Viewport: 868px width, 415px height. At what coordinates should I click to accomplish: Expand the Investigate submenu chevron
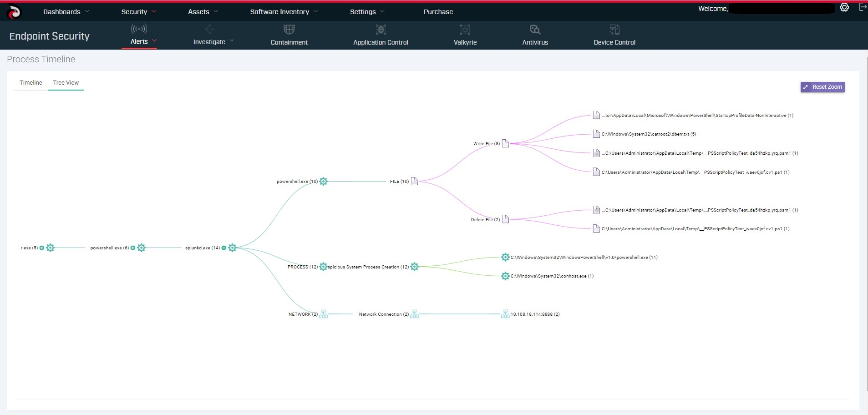click(x=232, y=41)
